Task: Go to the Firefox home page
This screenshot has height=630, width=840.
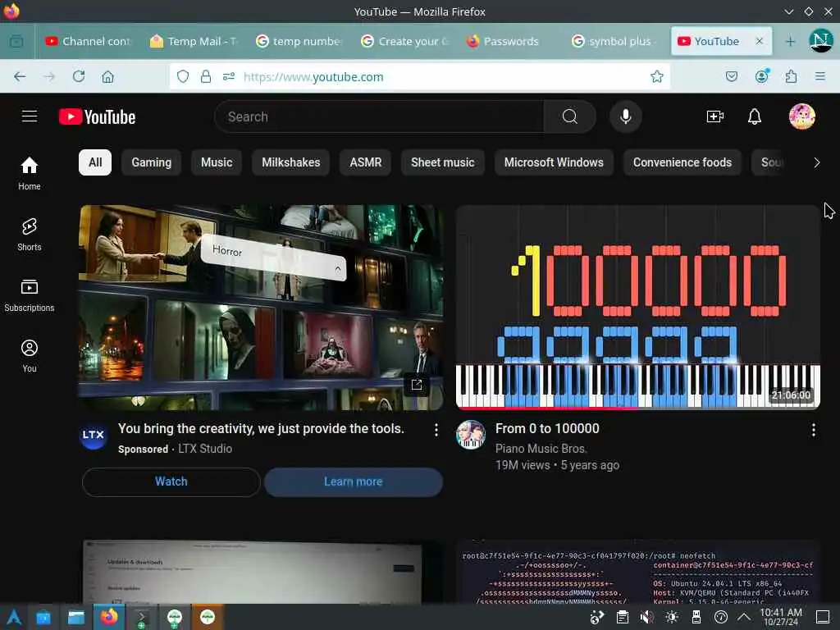Action: [x=107, y=76]
